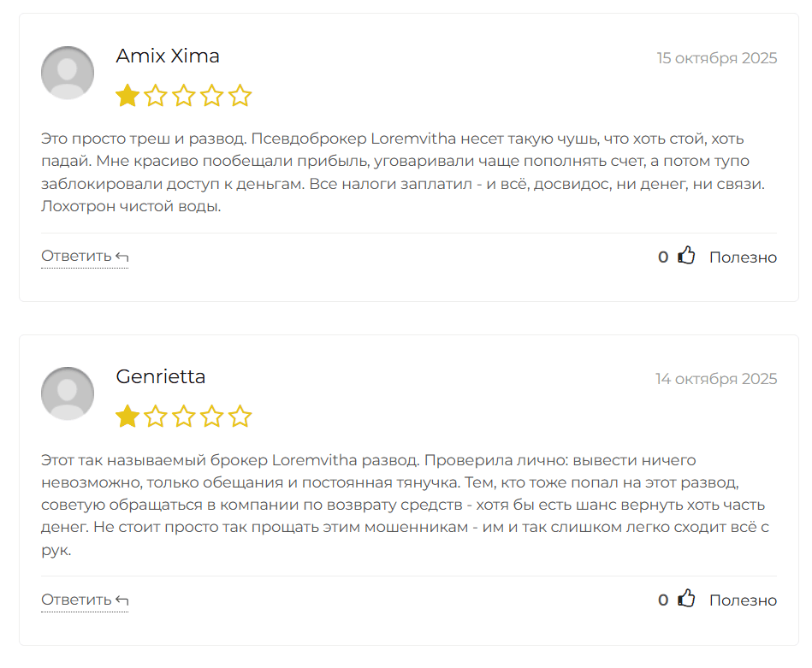
Task: Click first star in Amix Xima's rating
Action: coord(127,96)
